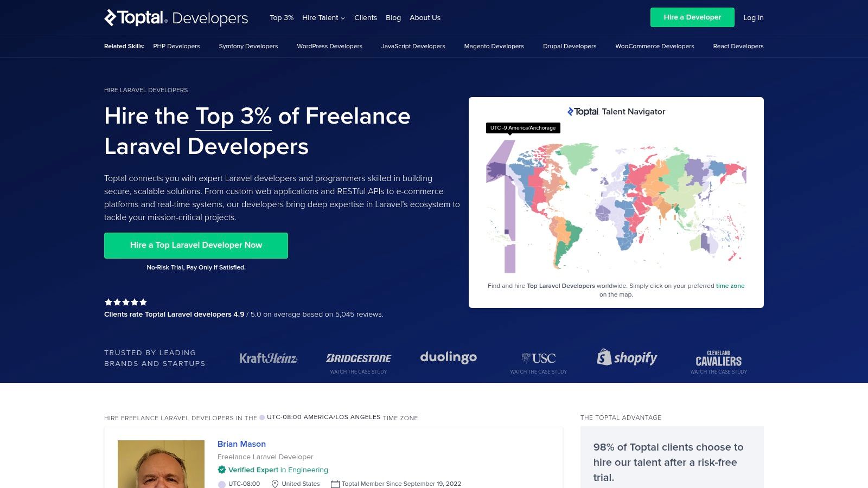Click the Hire a Developer button
The width and height of the screenshot is (868, 488).
pos(692,17)
